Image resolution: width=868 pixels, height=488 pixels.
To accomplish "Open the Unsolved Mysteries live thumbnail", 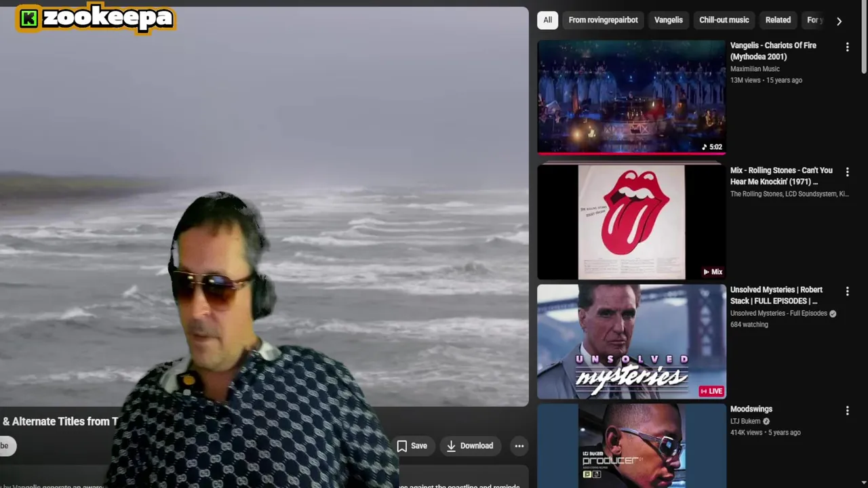I will [x=631, y=342].
